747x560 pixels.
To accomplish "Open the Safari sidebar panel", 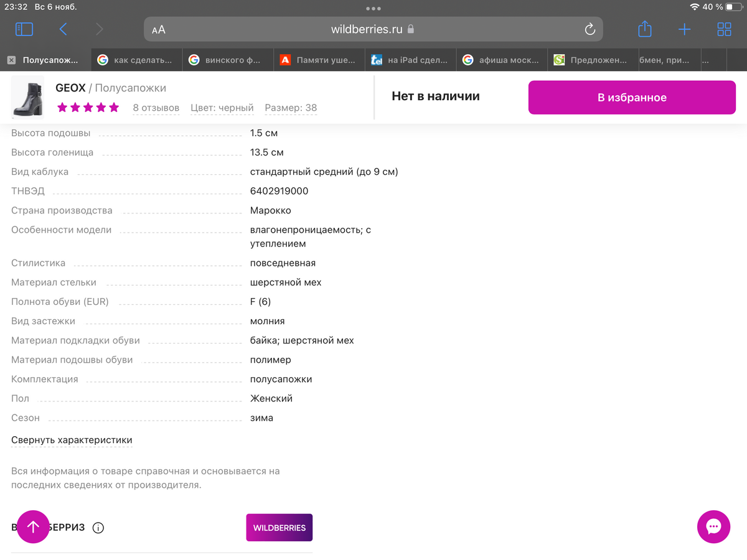I will coord(24,29).
